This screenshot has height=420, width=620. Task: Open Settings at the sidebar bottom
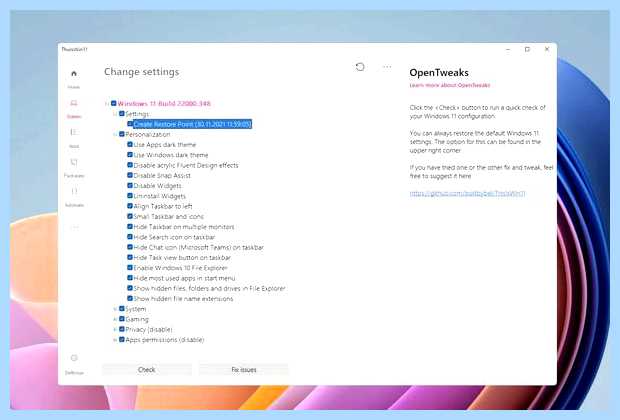click(74, 364)
